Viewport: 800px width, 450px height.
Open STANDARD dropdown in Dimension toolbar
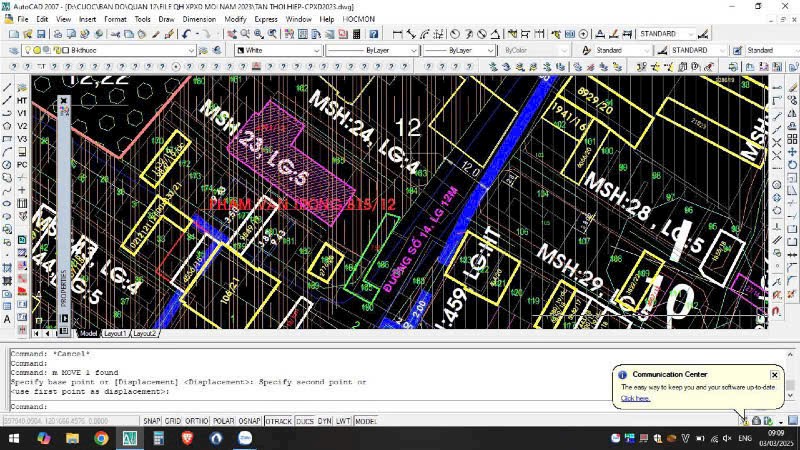pyautogui.click(x=666, y=34)
